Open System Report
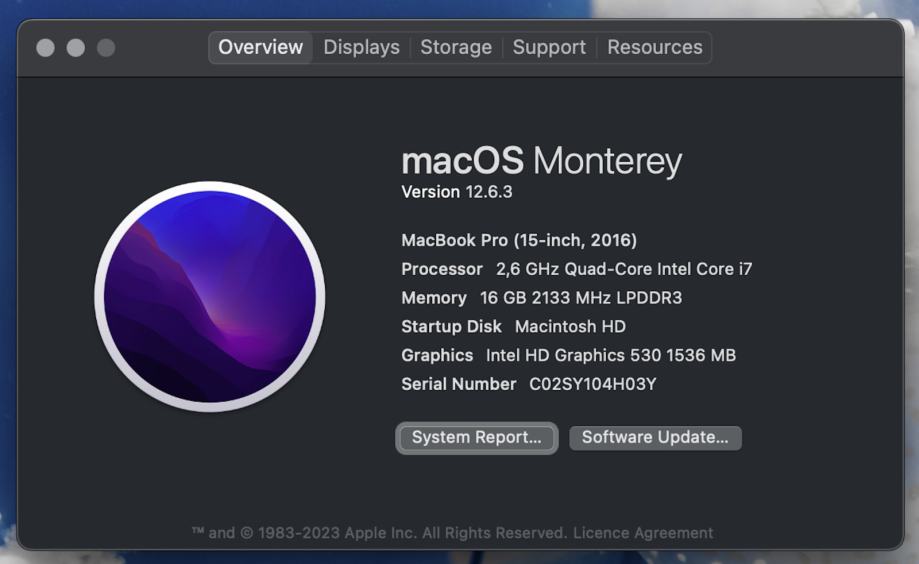Screen dimensions: 919x564 click(476, 438)
